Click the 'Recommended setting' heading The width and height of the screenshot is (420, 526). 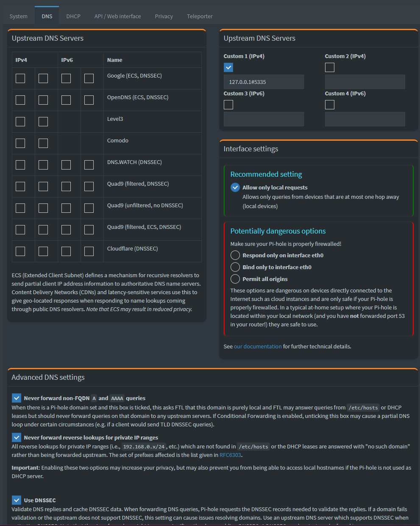click(x=266, y=174)
